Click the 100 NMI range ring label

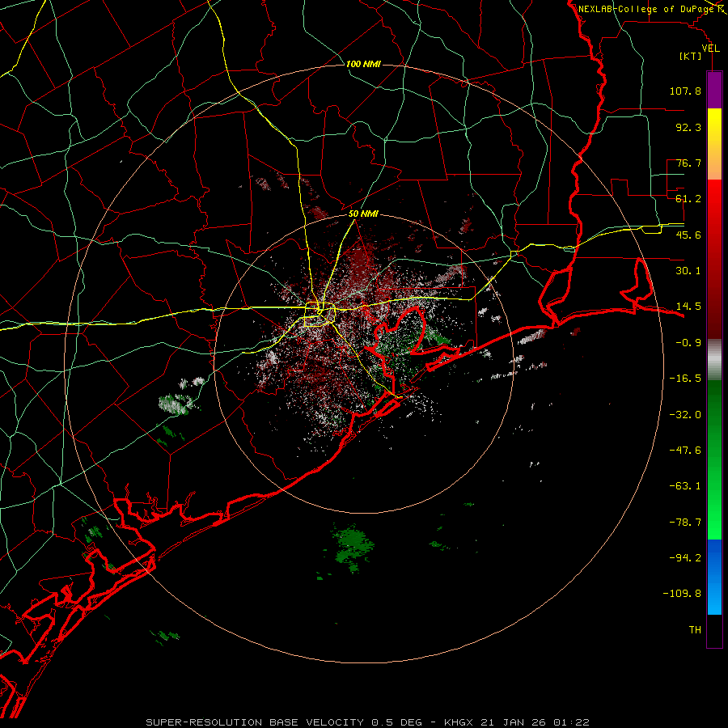coord(363,64)
